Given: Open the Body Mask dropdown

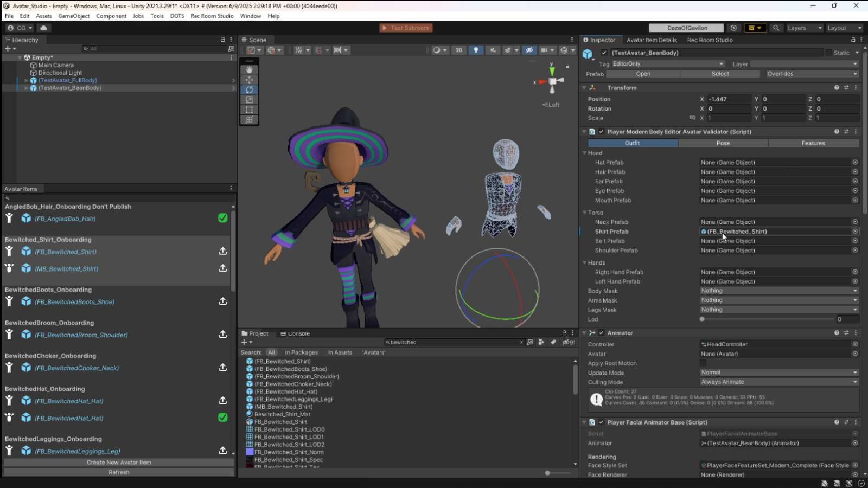Looking at the screenshot, I should 779,291.
